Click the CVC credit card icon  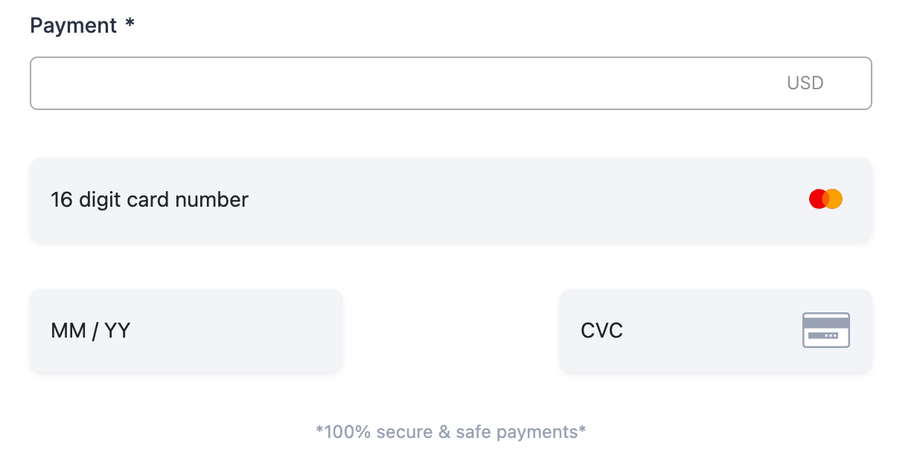pos(826,330)
